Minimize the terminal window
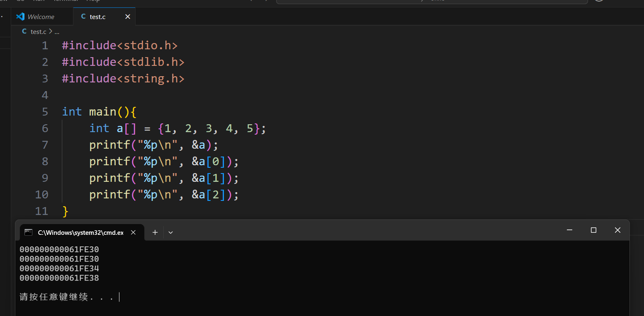644x316 pixels. 569,230
